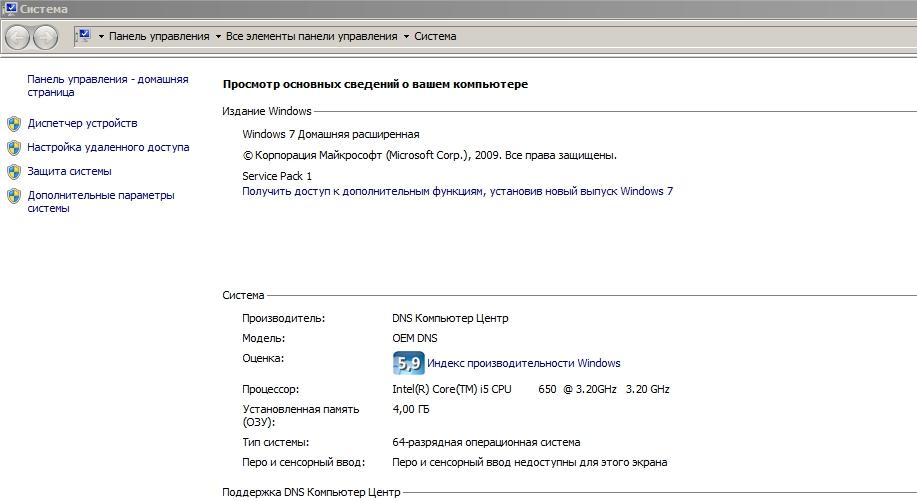Open Настройка удаленного доступа link
The image size is (917, 501).
coord(108,147)
